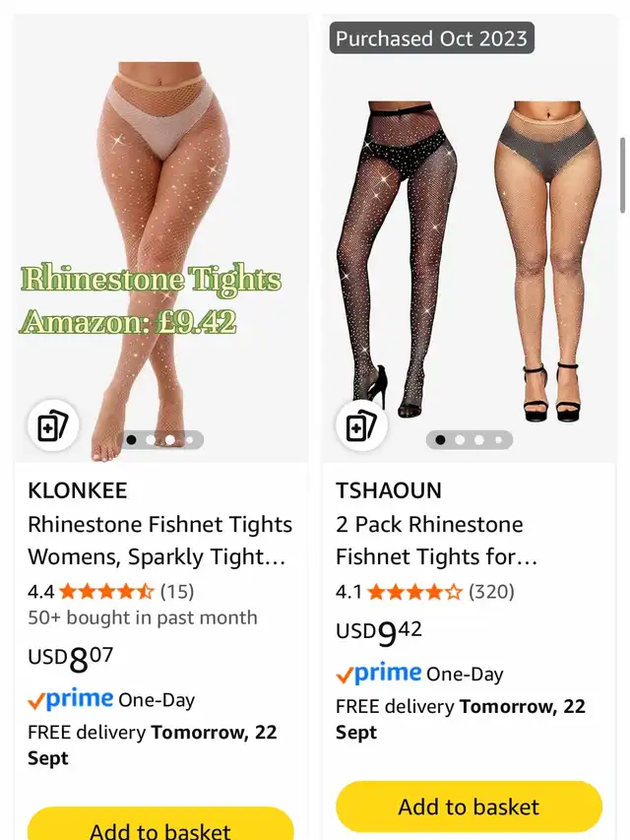Click the prime logo under USD 8.07
This screenshot has height=840, width=630.
point(70,699)
